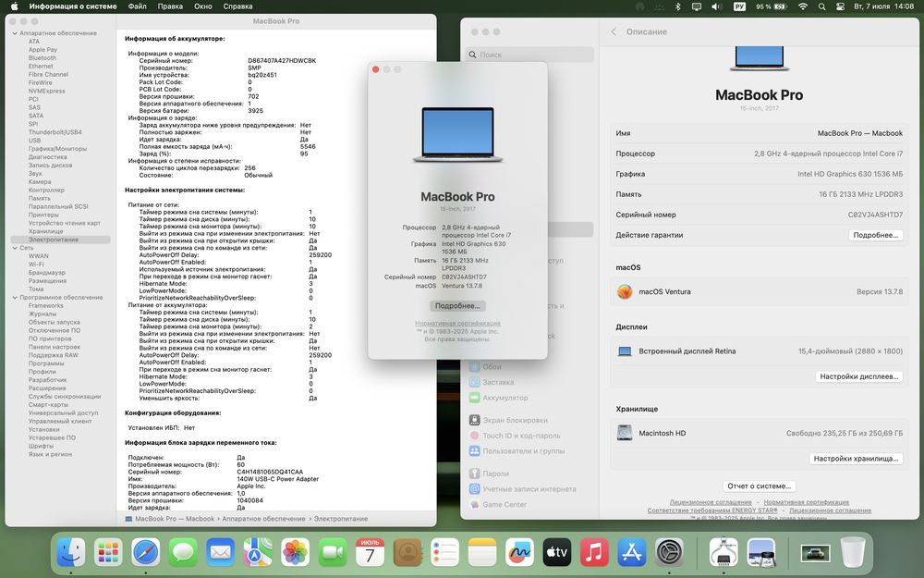The width and height of the screenshot is (924, 578).
Task: Select Wi-Fi under Сеть tree
Action: (x=36, y=264)
